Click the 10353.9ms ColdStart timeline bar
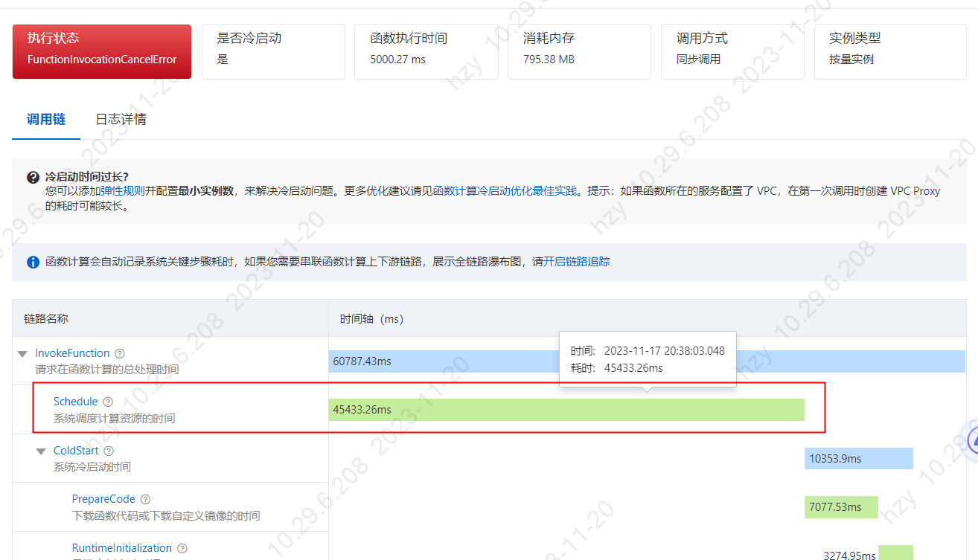 pyautogui.click(x=859, y=459)
